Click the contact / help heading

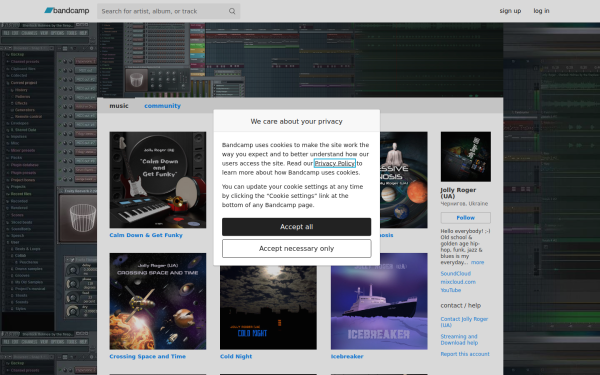pyautogui.click(x=461, y=305)
